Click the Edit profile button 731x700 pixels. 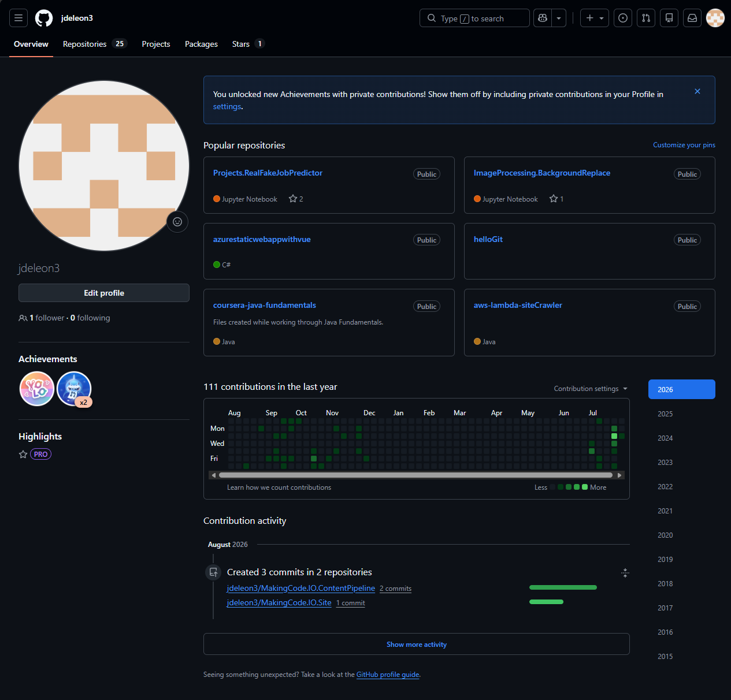click(104, 293)
